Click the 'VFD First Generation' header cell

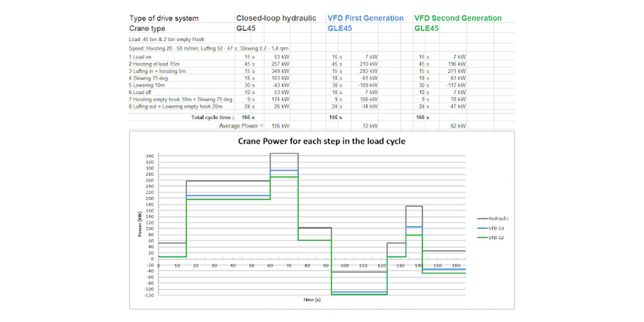(x=365, y=18)
